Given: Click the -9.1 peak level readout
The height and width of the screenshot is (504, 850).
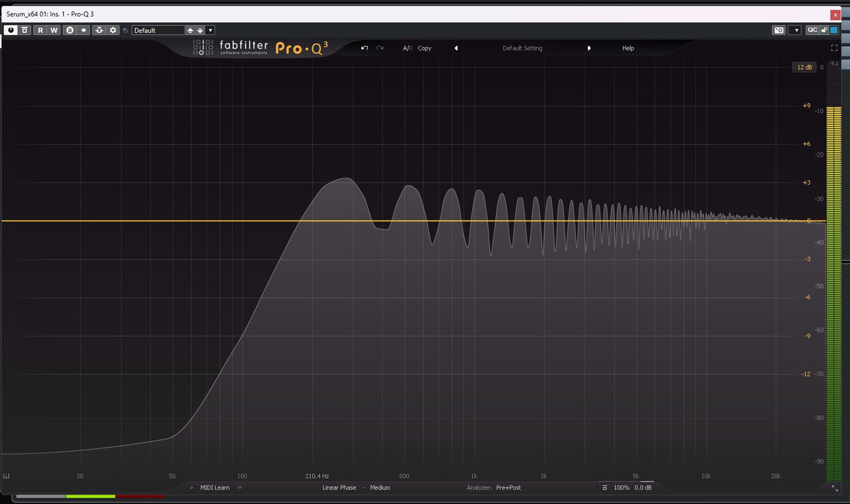Looking at the screenshot, I should click(834, 63).
